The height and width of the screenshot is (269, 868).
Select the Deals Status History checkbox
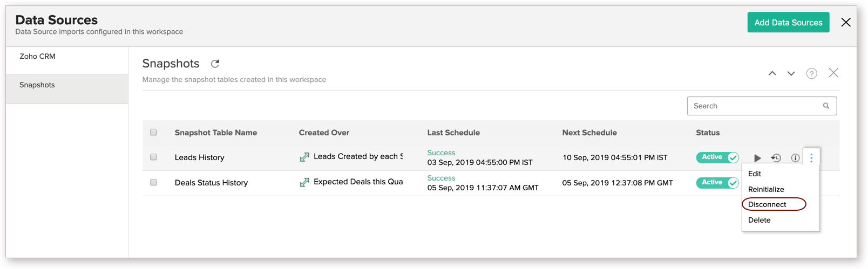[154, 182]
